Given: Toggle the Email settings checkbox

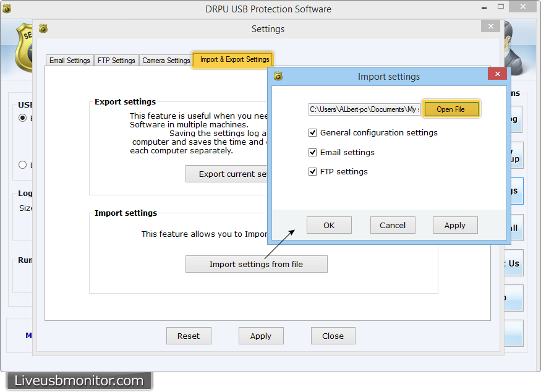Looking at the screenshot, I should click(313, 152).
